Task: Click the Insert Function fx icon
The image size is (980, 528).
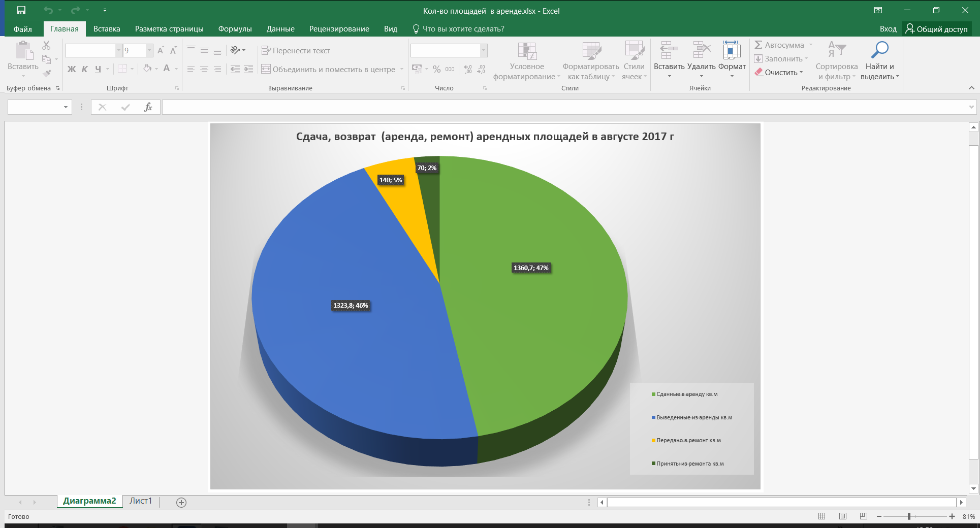Action: click(x=148, y=107)
